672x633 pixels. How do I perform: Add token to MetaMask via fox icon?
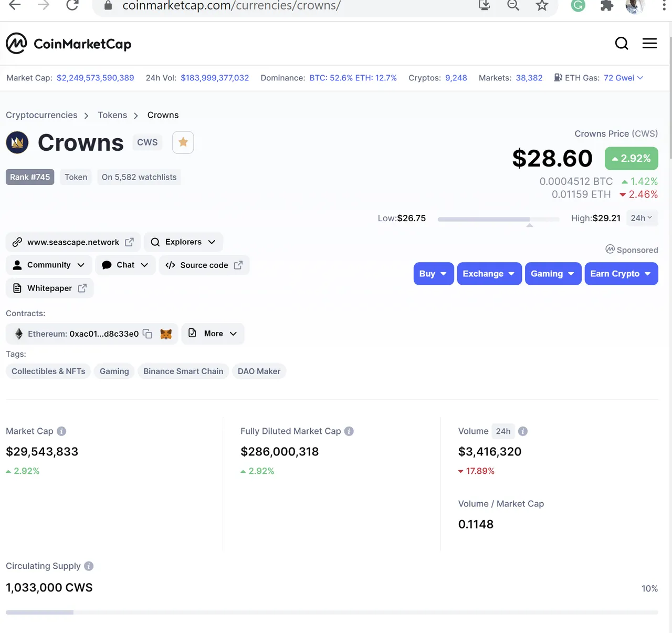click(166, 334)
